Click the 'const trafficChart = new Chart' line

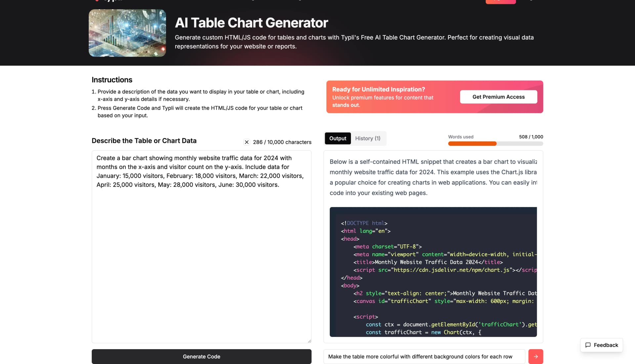[x=423, y=332]
